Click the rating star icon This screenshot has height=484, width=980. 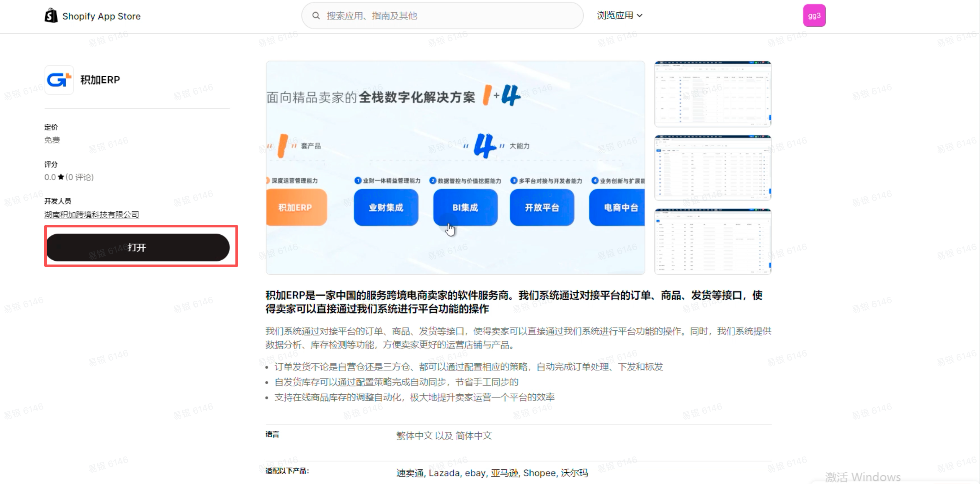(61, 177)
